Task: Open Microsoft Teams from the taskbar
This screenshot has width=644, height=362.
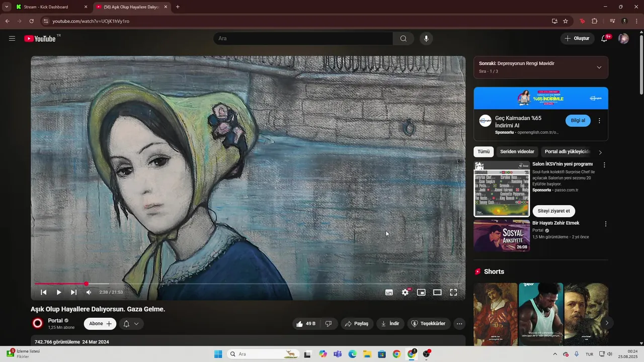Action: tap(338, 354)
